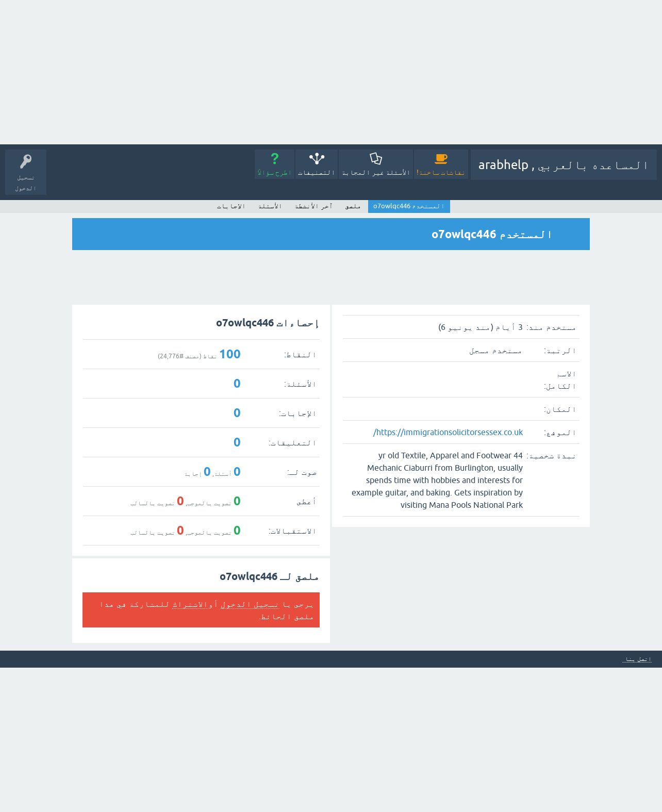Click the hot discussions coffee cup icon
Viewport: 662px width, 812px height.
[441, 158]
